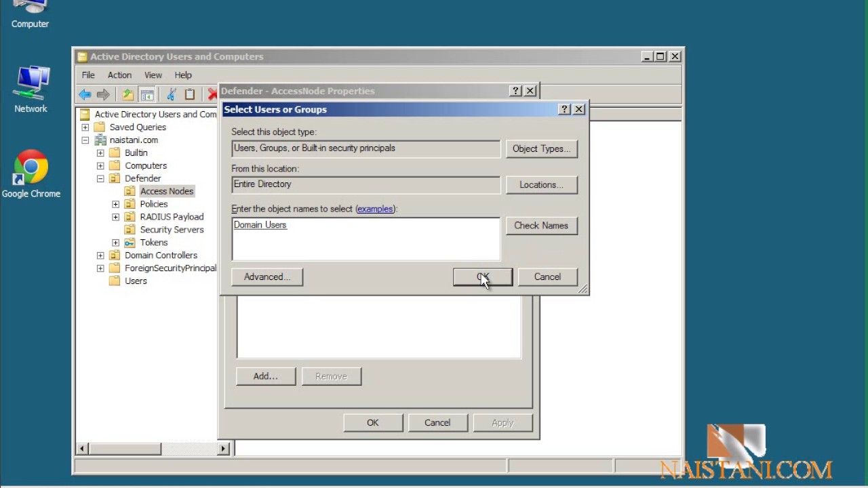
Task: Toggle the Show/Hide console tree icon
Action: 146,95
